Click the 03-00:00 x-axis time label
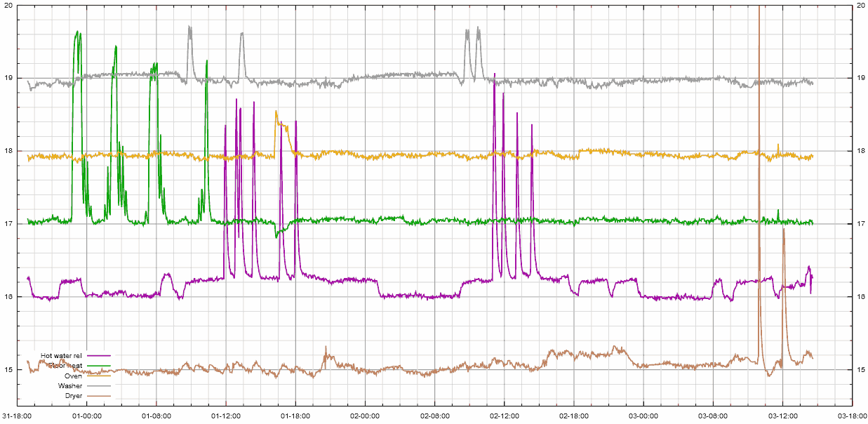868x424 pixels. [x=643, y=416]
